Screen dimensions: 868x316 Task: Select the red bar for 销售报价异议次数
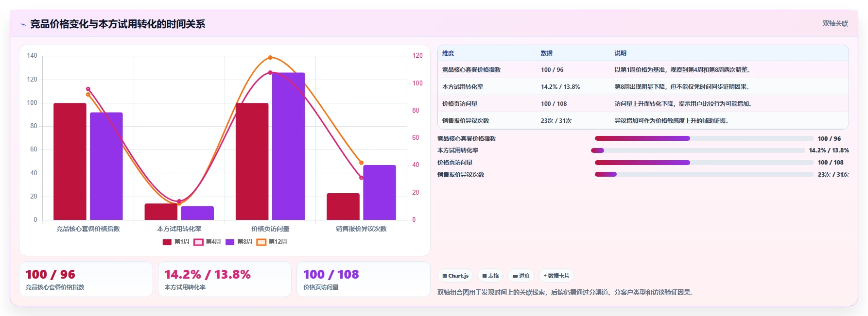click(343, 206)
